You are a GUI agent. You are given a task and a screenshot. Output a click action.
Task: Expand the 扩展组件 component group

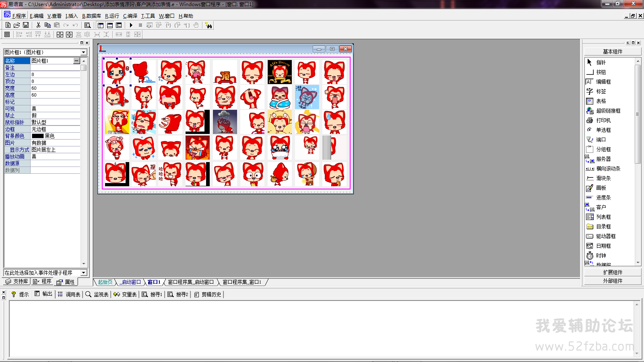613,272
